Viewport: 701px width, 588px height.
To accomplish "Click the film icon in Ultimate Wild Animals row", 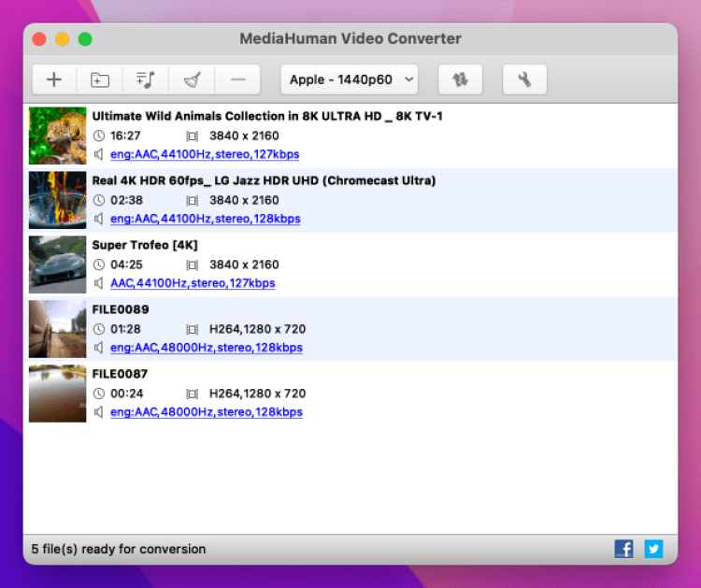I will [193, 136].
